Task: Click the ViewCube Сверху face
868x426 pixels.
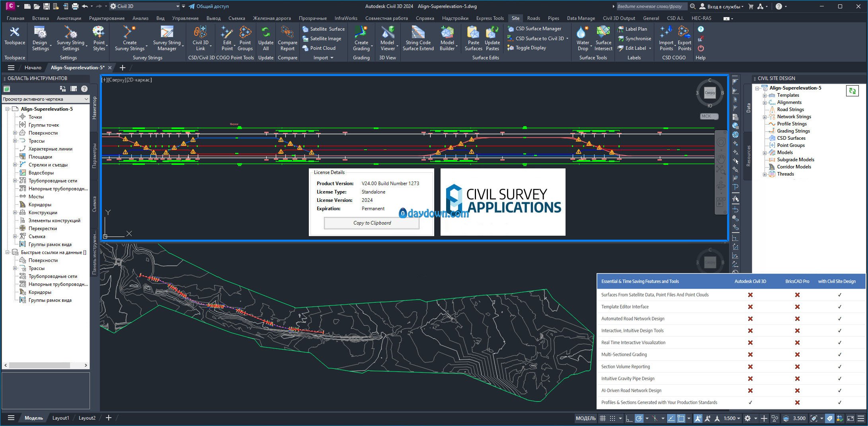Action: click(710, 93)
